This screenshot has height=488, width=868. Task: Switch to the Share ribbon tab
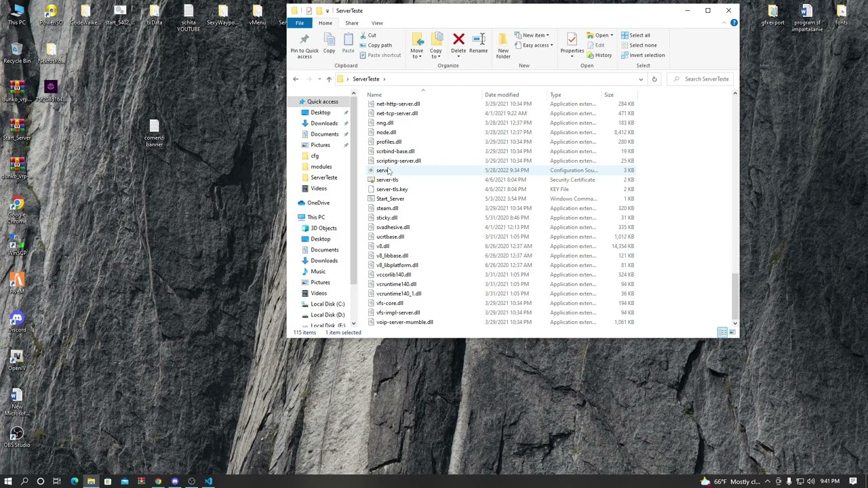tap(351, 23)
